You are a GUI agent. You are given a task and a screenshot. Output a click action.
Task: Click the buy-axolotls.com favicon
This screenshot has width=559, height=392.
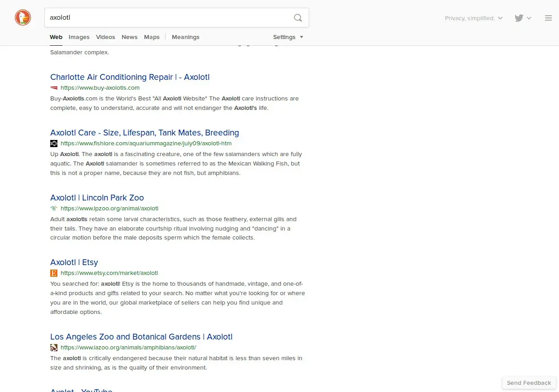pyautogui.click(x=54, y=88)
